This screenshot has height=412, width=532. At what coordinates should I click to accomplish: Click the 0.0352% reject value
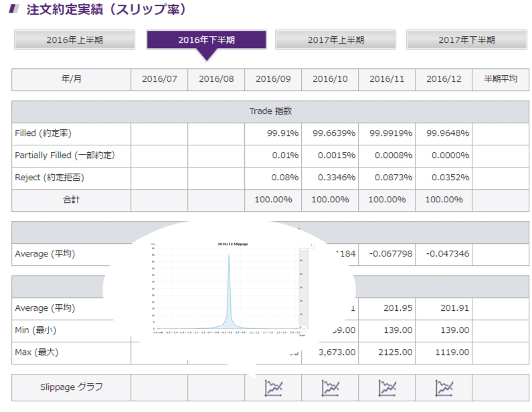pyautogui.click(x=450, y=178)
